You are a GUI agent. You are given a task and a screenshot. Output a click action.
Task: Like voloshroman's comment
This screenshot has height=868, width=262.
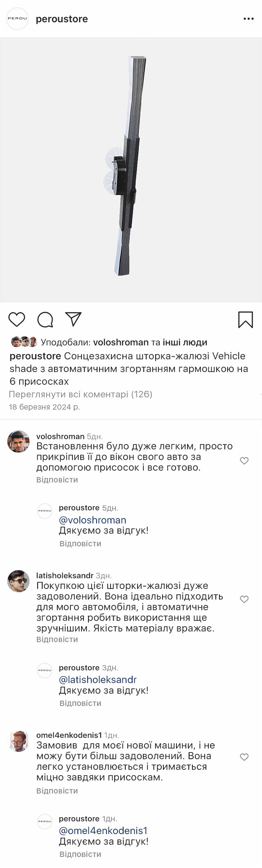244,461
